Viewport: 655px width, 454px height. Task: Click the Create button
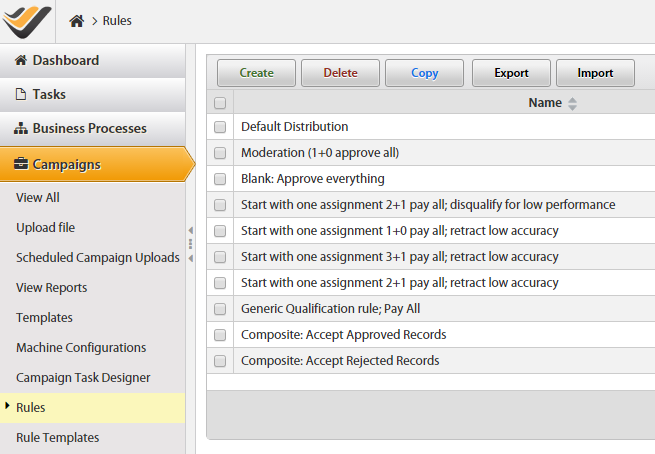point(256,73)
